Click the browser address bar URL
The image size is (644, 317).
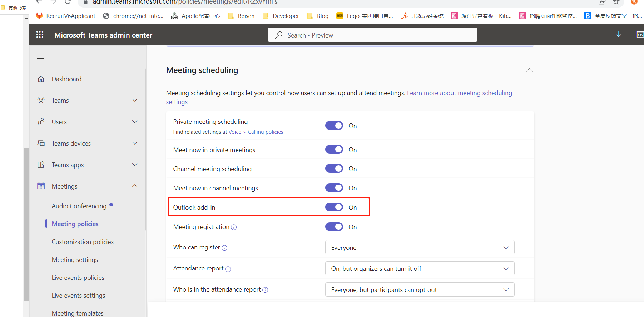pos(185,2)
